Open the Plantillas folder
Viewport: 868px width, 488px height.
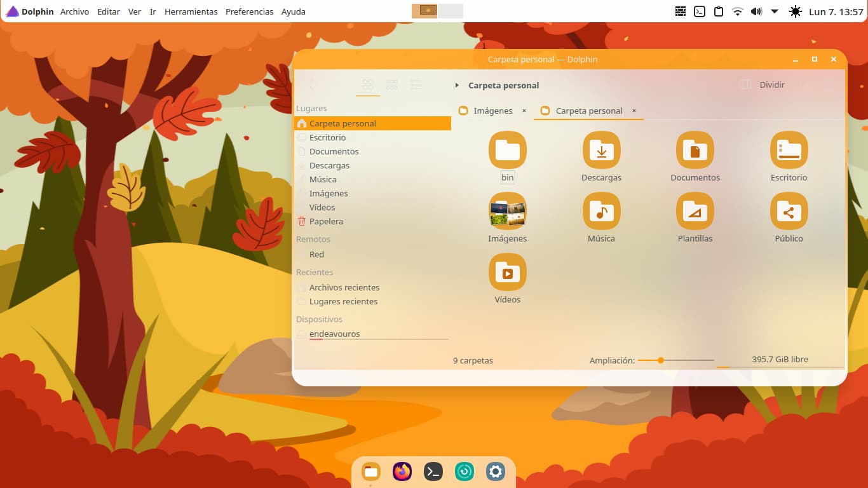coord(695,212)
